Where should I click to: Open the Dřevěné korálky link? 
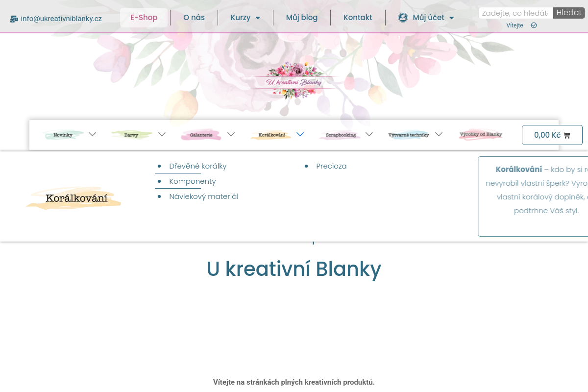pos(197,166)
